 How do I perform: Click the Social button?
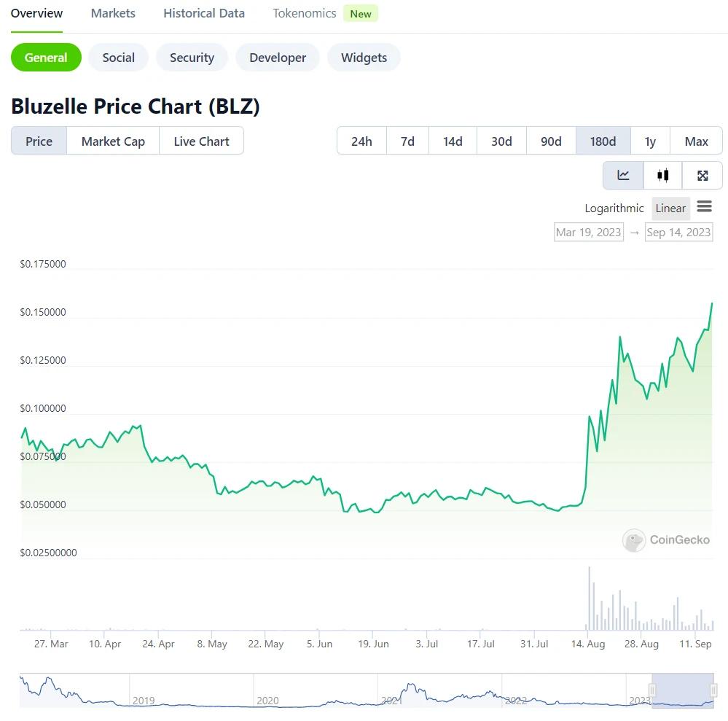118,57
